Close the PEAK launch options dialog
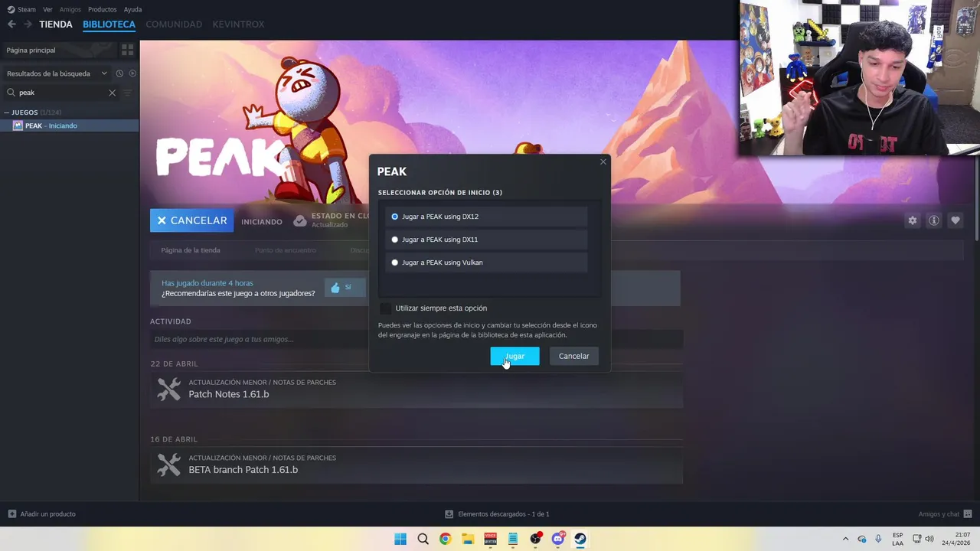This screenshot has width=980, height=551. (x=603, y=161)
